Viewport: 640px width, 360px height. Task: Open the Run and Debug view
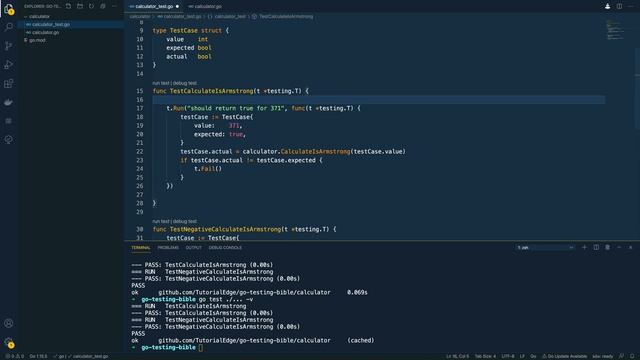9,64
